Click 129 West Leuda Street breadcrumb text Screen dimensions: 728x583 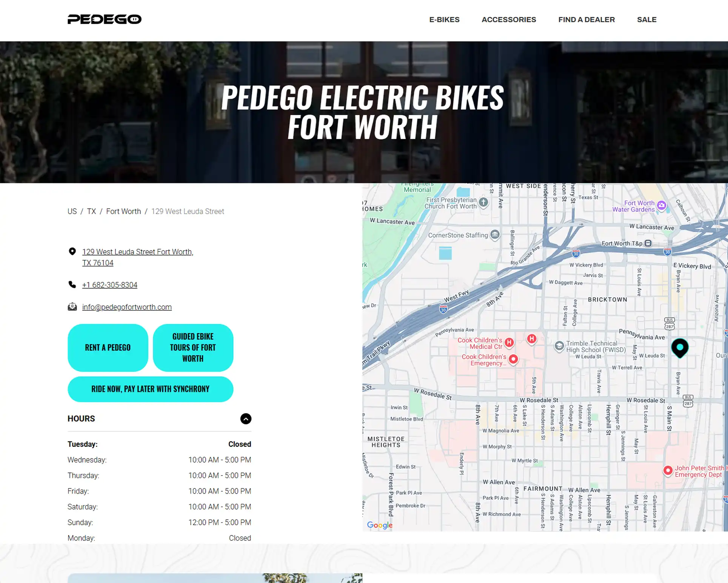(x=188, y=211)
